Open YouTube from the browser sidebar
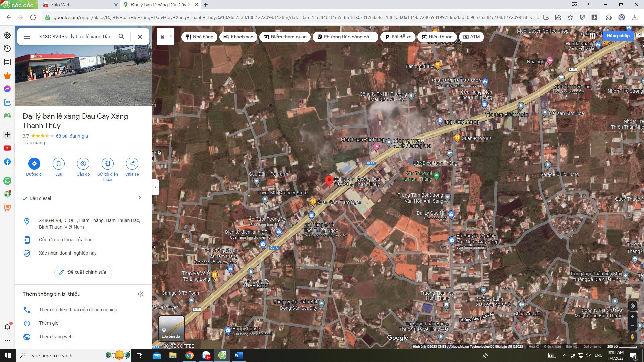 coord(7,148)
